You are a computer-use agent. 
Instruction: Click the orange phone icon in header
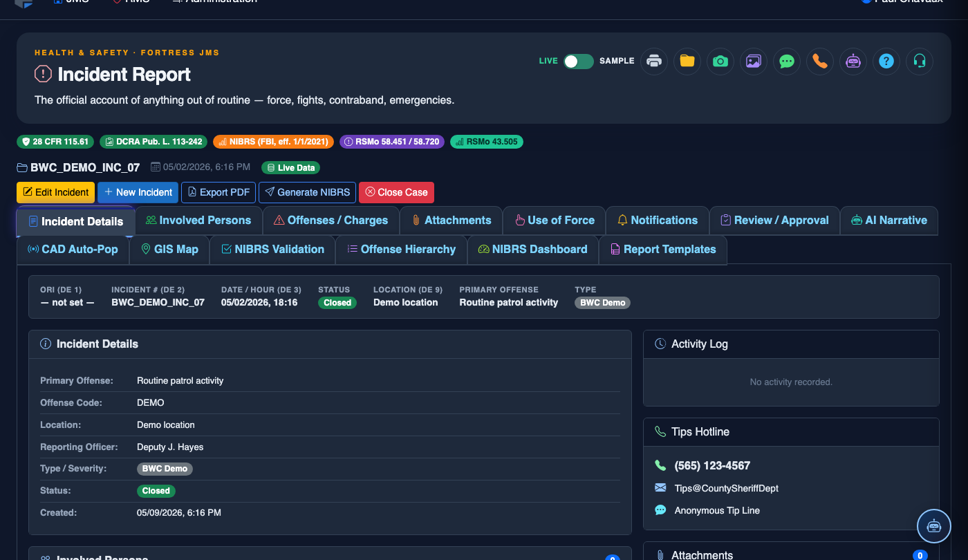(820, 61)
